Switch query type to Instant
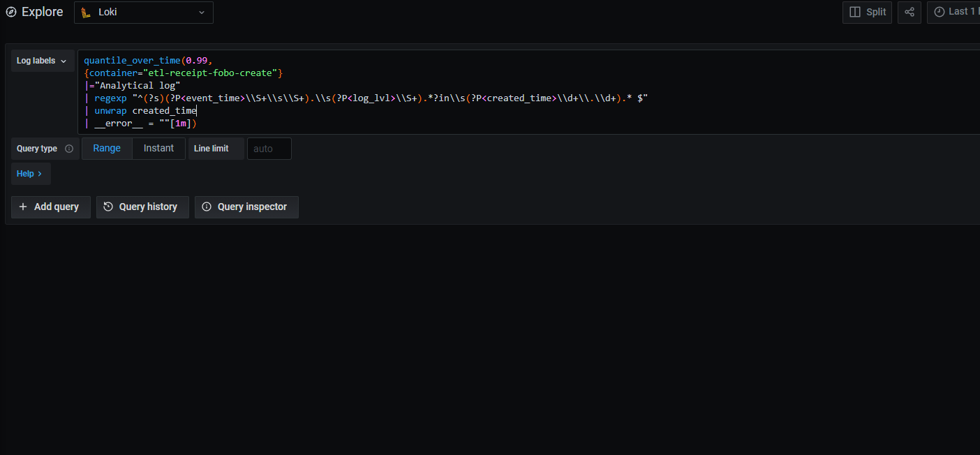Screen dimensions: 980x455 click(x=158, y=148)
